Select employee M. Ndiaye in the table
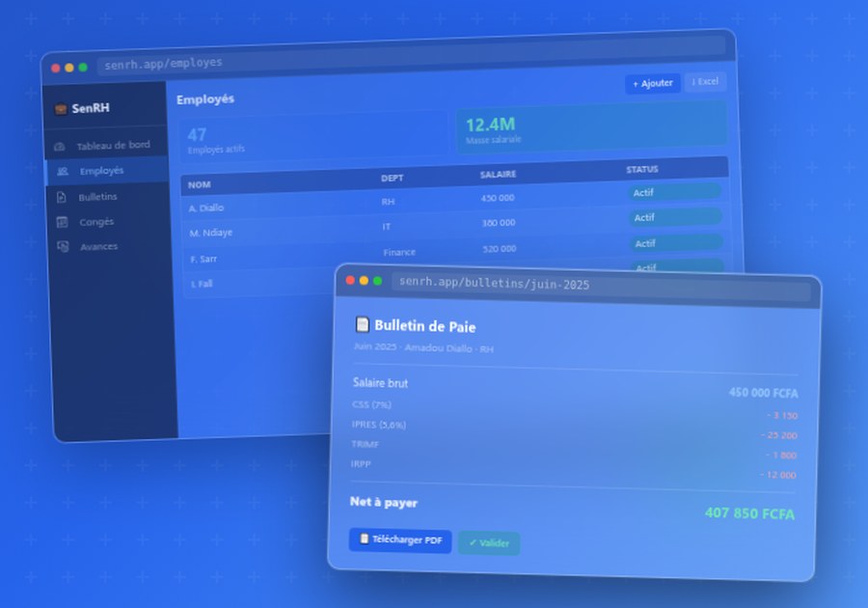The width and height of the screenshot is (868, 608). point(211,233)
